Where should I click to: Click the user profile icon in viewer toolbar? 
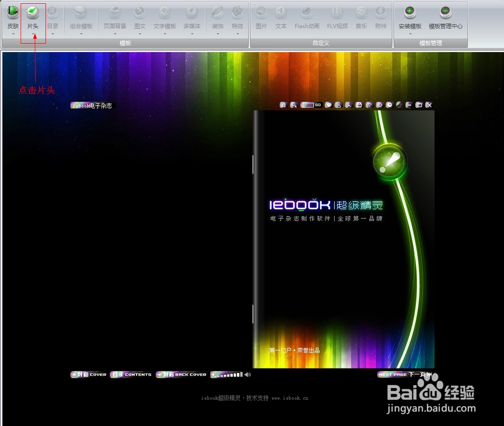338,105
